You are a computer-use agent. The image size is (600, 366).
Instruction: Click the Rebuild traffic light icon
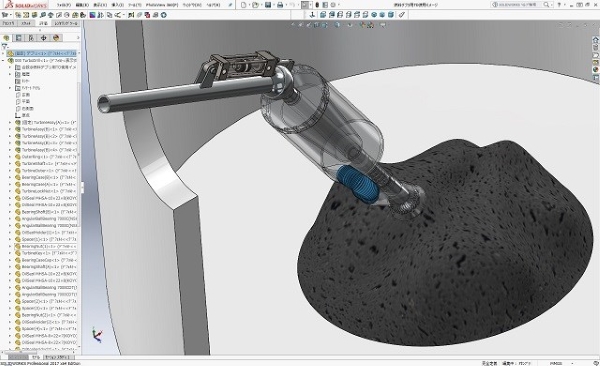pos(317,5)
